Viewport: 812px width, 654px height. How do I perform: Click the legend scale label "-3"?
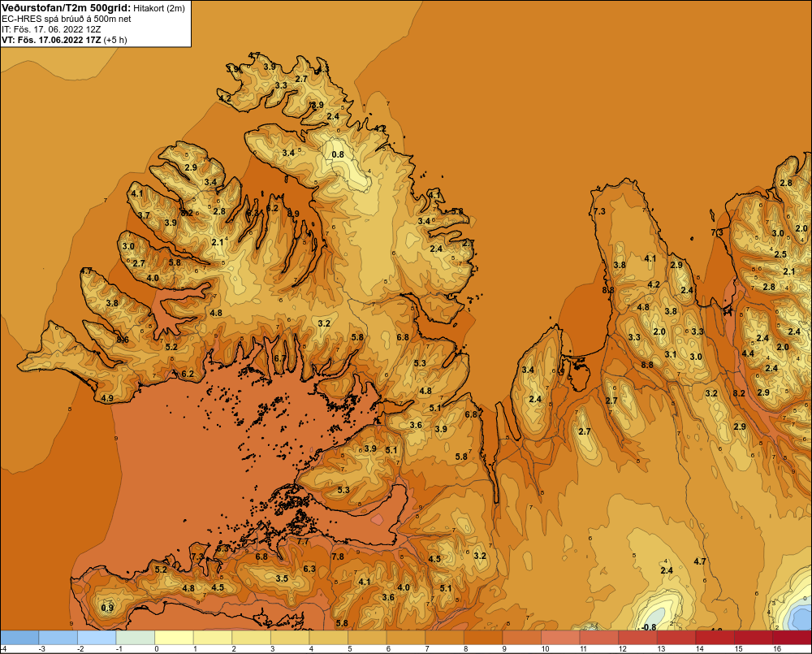42,649
